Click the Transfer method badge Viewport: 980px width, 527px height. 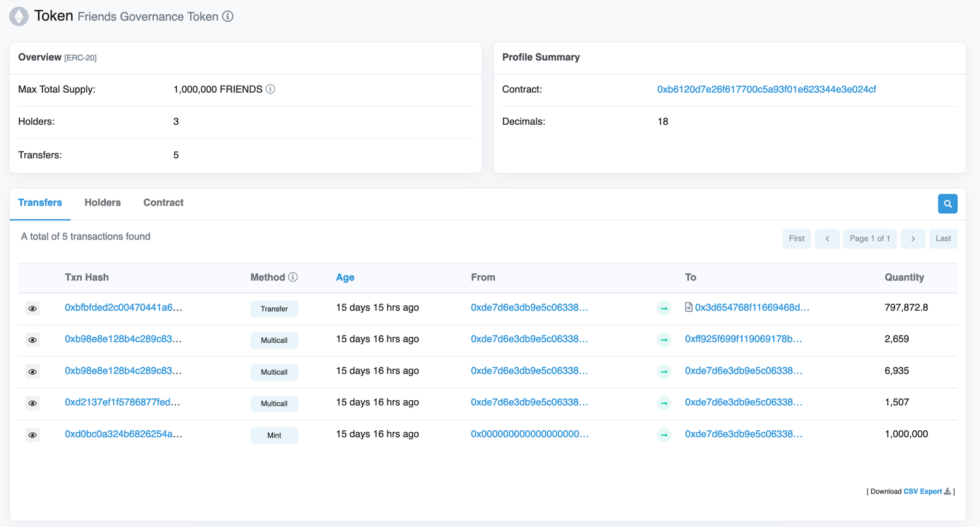tap(274, 309)
